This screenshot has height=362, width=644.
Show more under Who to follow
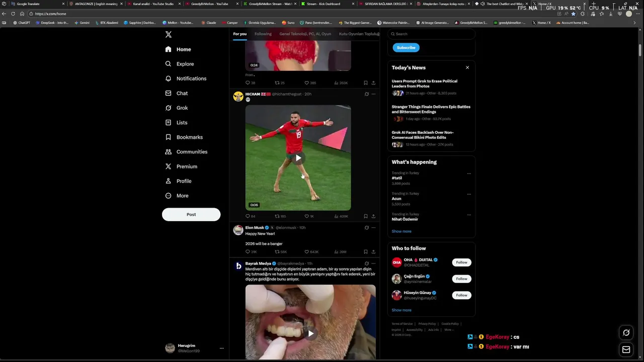pos(401,310)
